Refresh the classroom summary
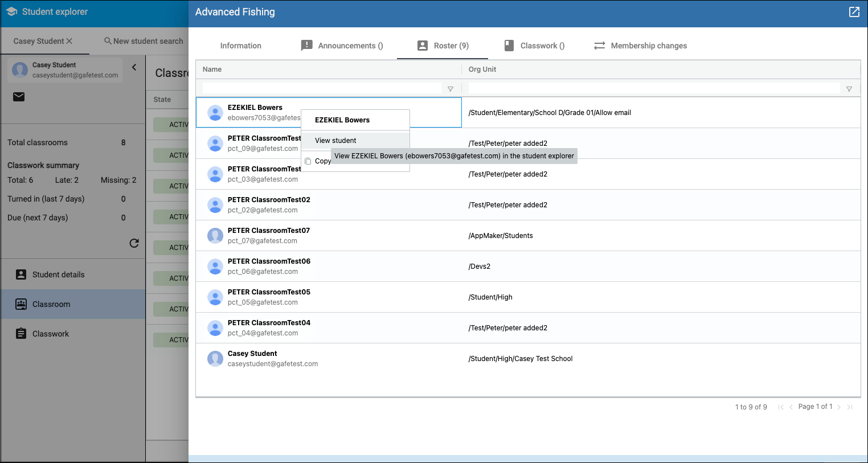868x463 pixels. tap(134, 243)
